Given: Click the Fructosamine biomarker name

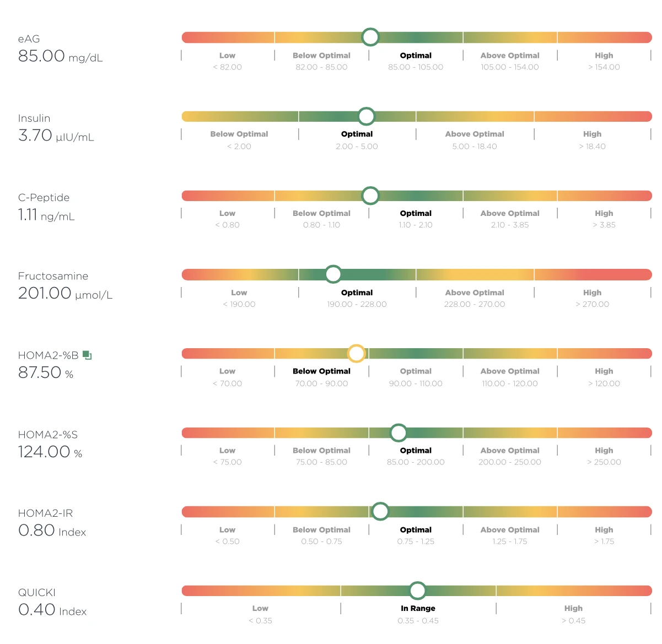Looking at the screenshot, I should [x=53, y=276].
